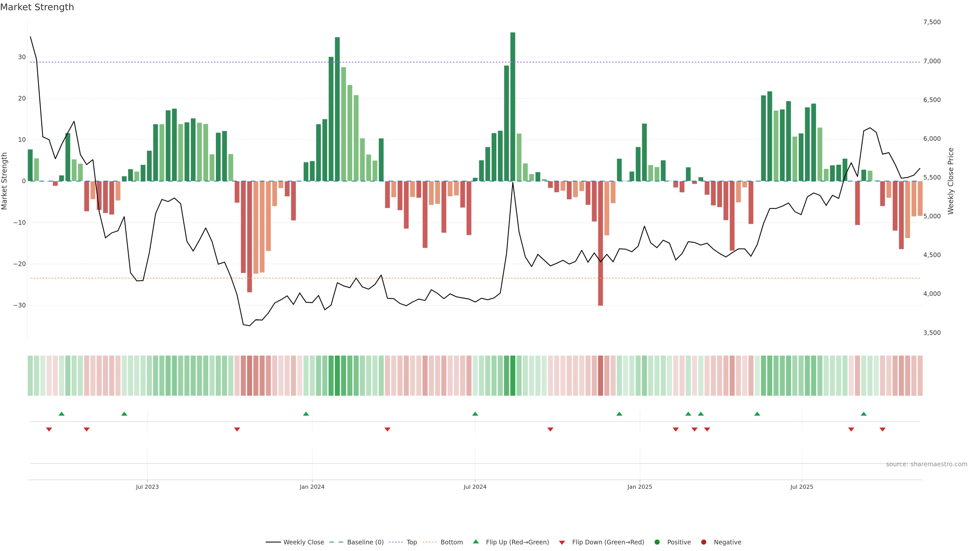Viewport: 980px width, 551px height.
Task: Click the last green flip-up triangle marker
Action: pyautogui.click(x=864, y=414)
